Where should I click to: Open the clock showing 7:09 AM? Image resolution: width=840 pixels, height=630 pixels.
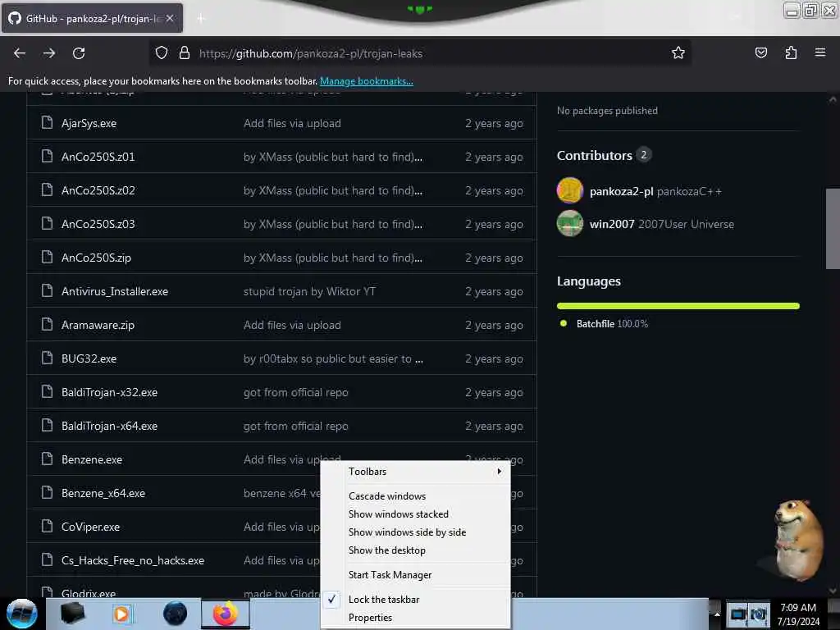(x=798, y=614)
